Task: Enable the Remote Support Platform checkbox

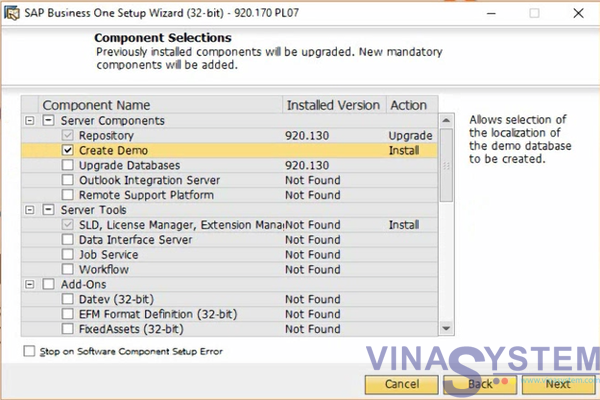Action: (67, 195)
